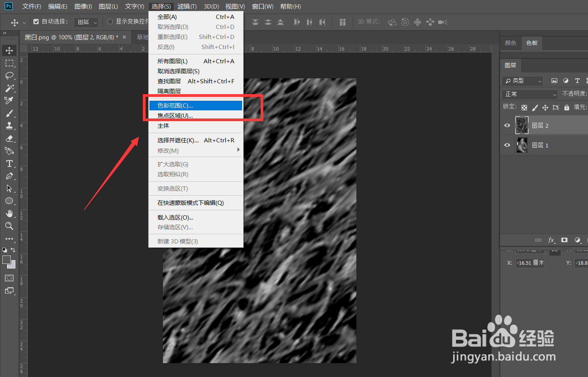
Task: Lock all padlock icon
Action: [x=566, y=108]
